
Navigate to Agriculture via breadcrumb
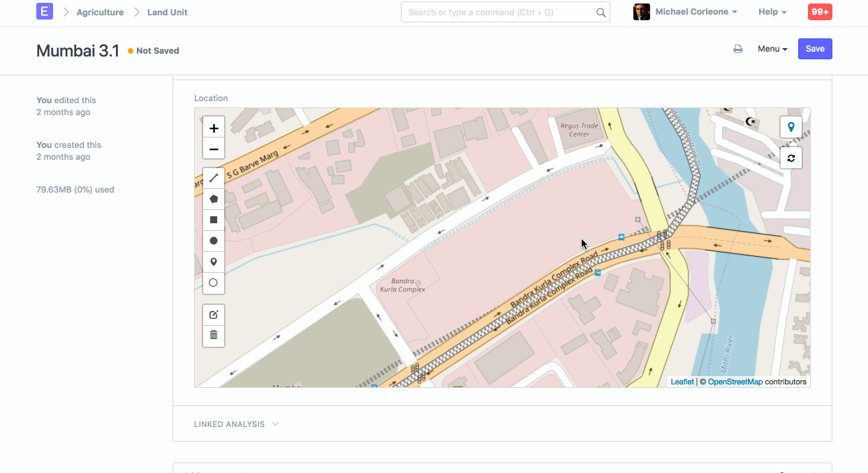pyautogui.click(x=100, y=12)
